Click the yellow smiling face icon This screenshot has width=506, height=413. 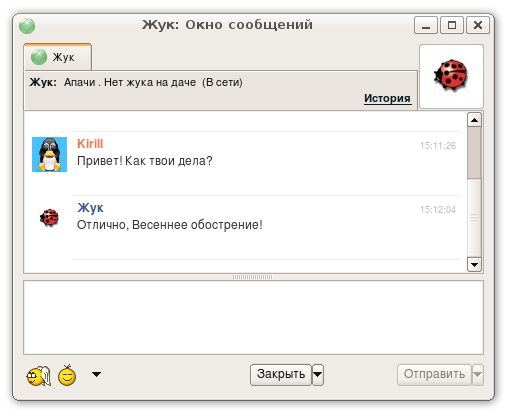tap(67, 375)
